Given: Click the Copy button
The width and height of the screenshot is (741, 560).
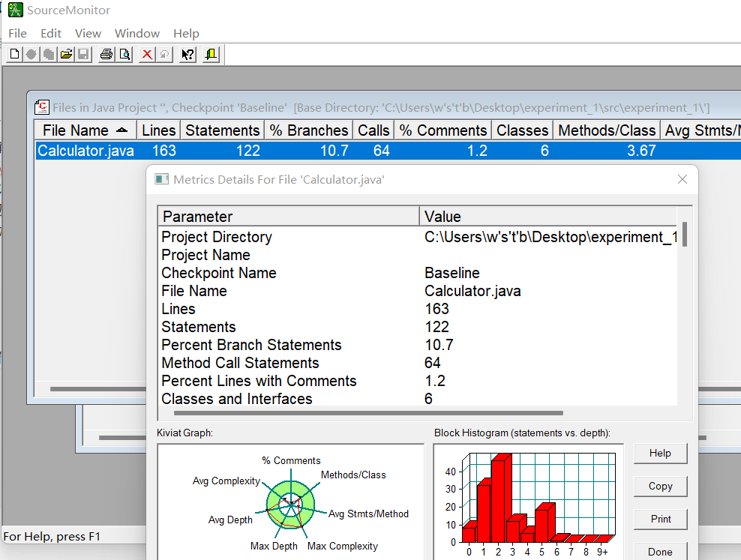Looking at the screenshot, I should click(660, 487).
